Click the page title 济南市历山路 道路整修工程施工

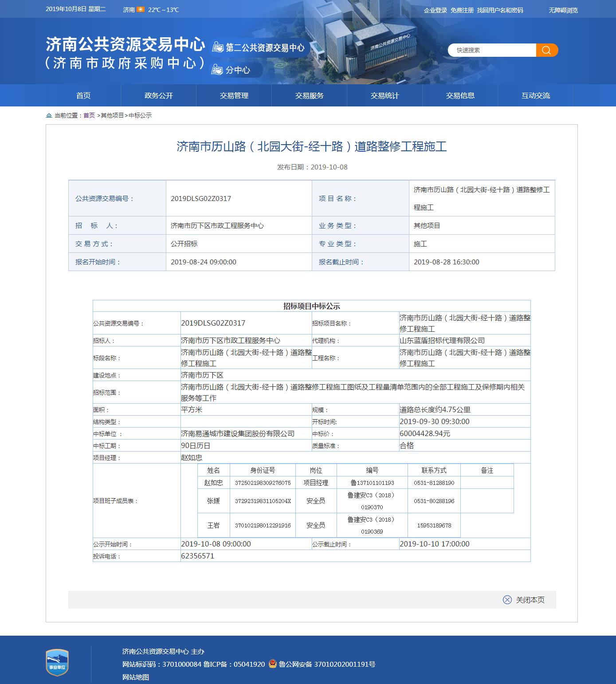tap(312, 146)
